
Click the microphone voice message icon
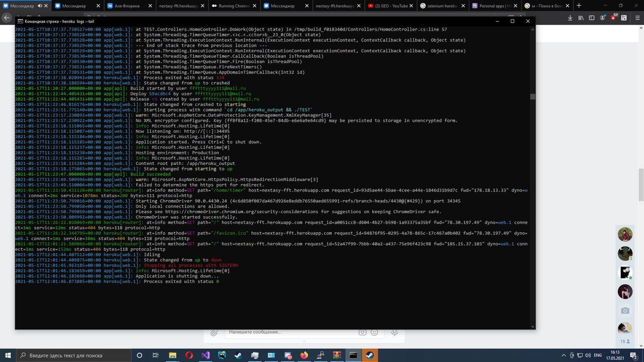[394, 332]
